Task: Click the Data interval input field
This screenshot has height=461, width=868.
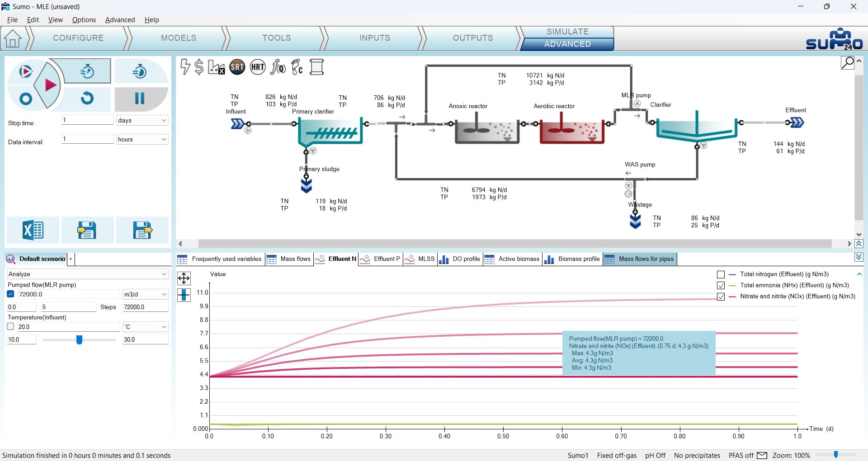Action: [x=87, y=139]
